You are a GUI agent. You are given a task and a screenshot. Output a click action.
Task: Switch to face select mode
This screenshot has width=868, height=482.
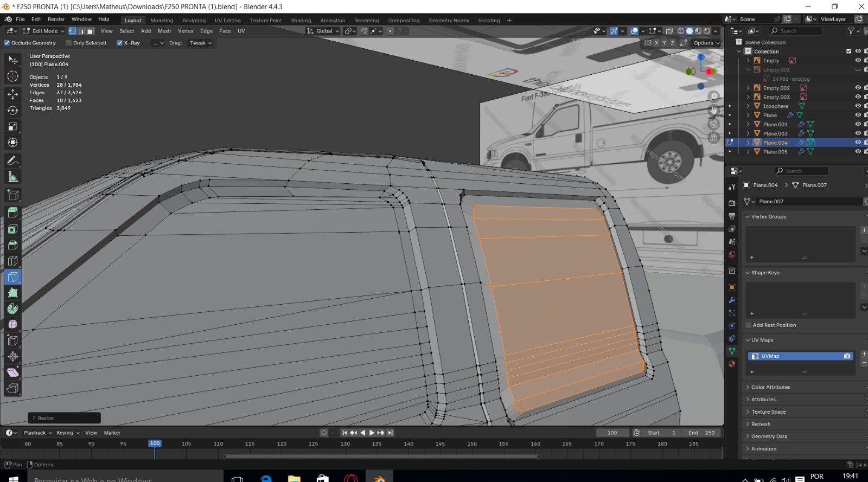[x=91, y=31]
